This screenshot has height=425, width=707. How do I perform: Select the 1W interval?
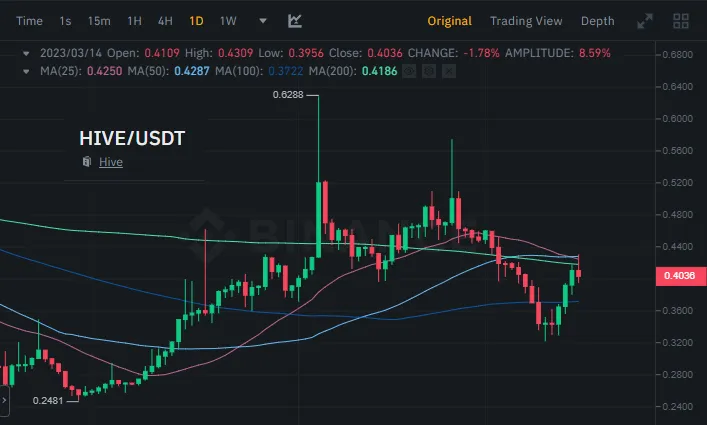pyautogui.click(x=228, y=21)
